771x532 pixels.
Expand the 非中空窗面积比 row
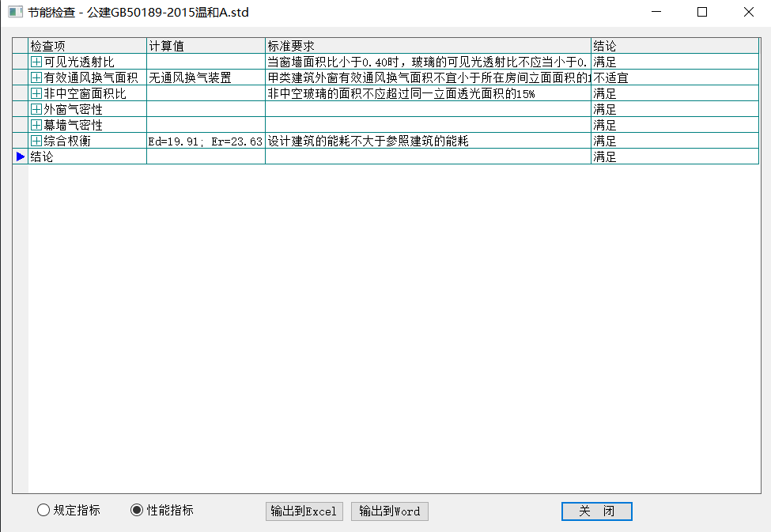(36, 93)
